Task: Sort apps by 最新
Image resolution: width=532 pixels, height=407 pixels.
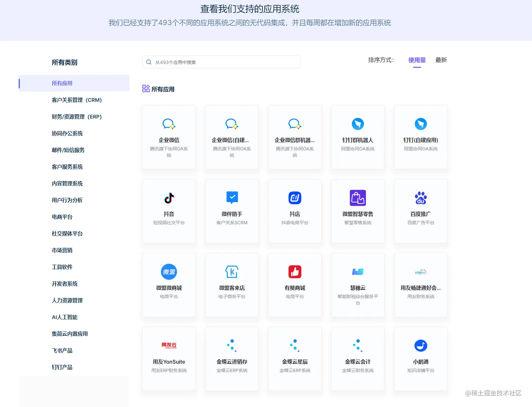Action: coord(441,60)
